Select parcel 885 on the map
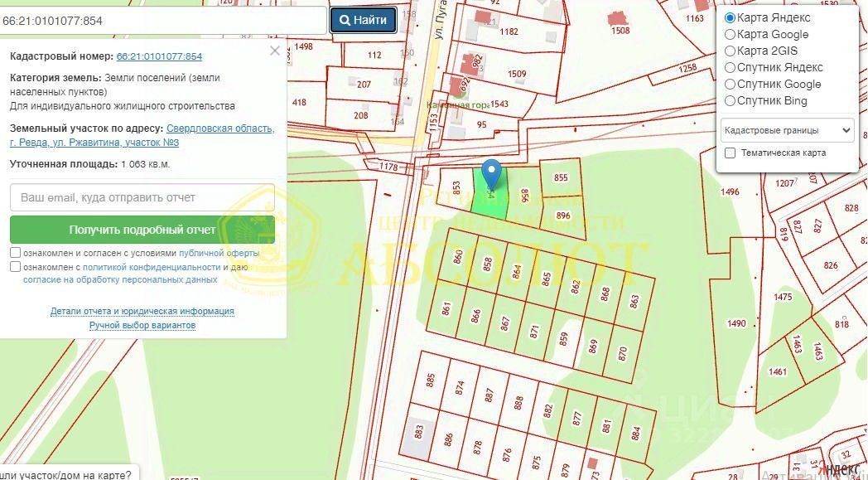This screenshot has width=868, height=480. tap(431, 381)
